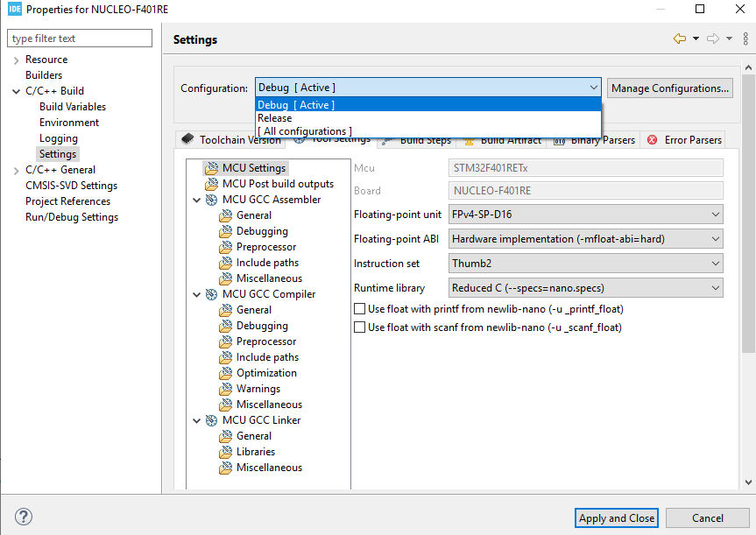Screen dimensions: 756x535
Task: Click the back navigation arrow icon
Action: [x=680, y=39]
